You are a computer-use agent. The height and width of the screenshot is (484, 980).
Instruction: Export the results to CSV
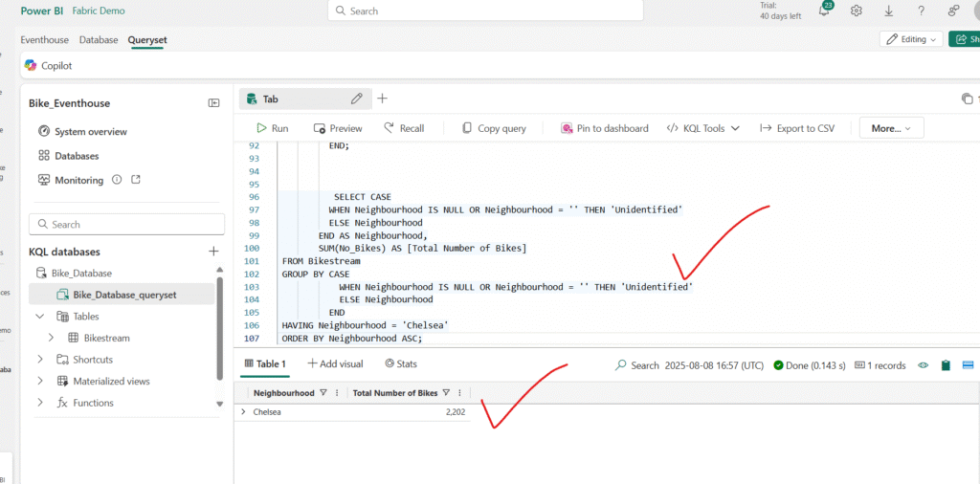click(797, 128)
